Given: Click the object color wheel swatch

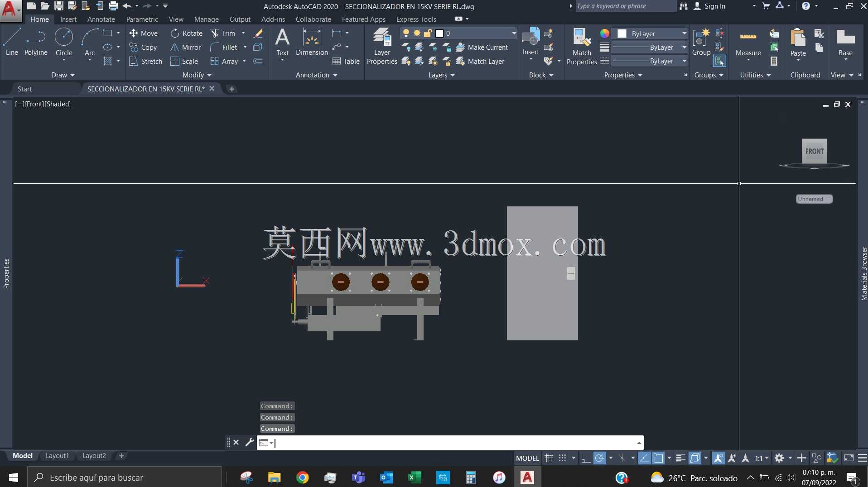Looking at the screenshot, I should click(x=604, y=33).
